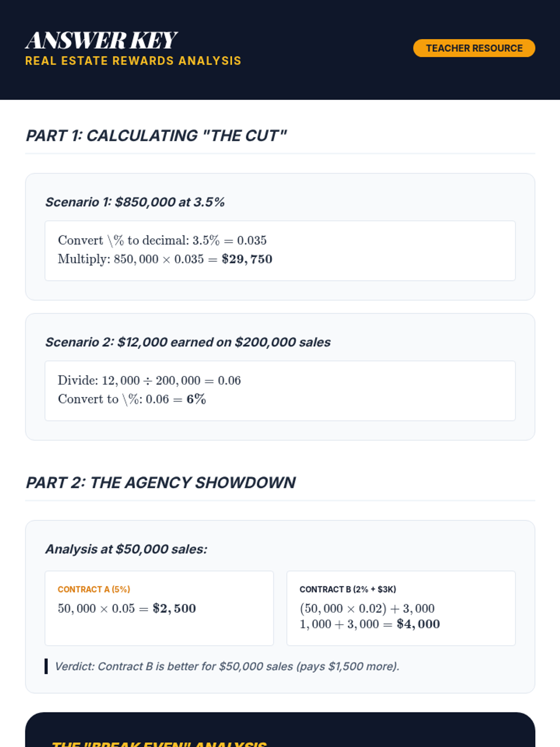Click the TEACHER RESOURCE badge

pyautogui.click(x=474, y=48)
